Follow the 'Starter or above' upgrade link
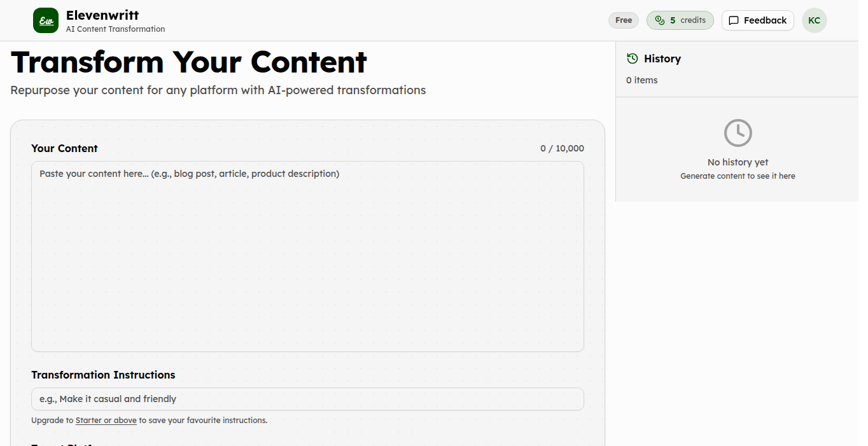This screenshot has width=868, height=446. [x=106, y=421]
